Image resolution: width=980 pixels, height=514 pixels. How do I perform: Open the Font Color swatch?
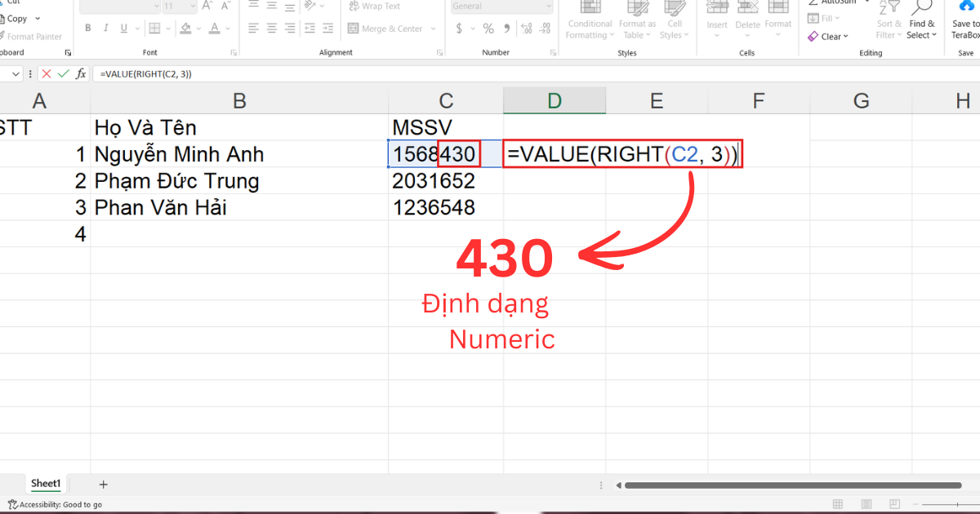coord(215,29)
